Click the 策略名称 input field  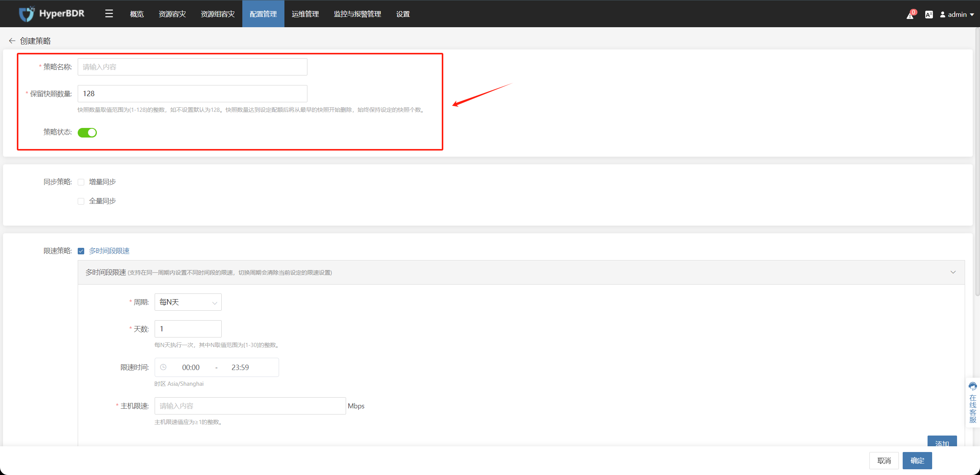click(193, 67)
